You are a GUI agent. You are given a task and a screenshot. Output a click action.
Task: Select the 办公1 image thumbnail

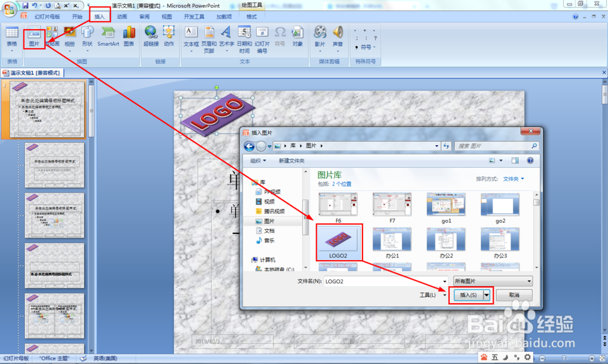click(x=392, y=243)
